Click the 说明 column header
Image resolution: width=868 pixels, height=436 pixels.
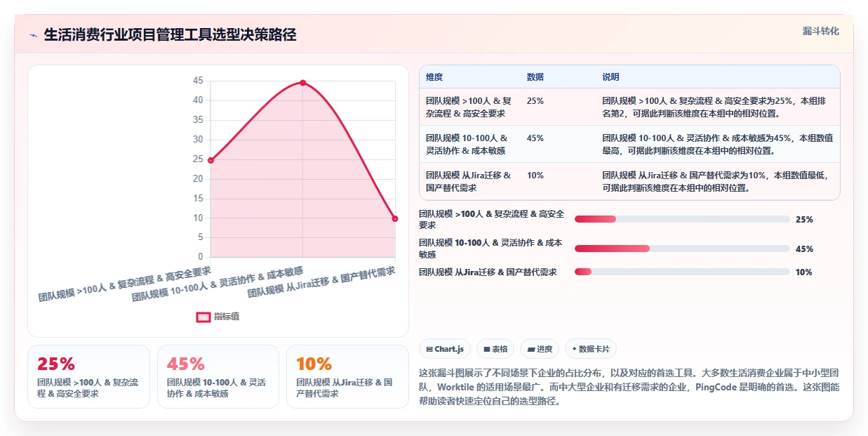tap(610, 77)
